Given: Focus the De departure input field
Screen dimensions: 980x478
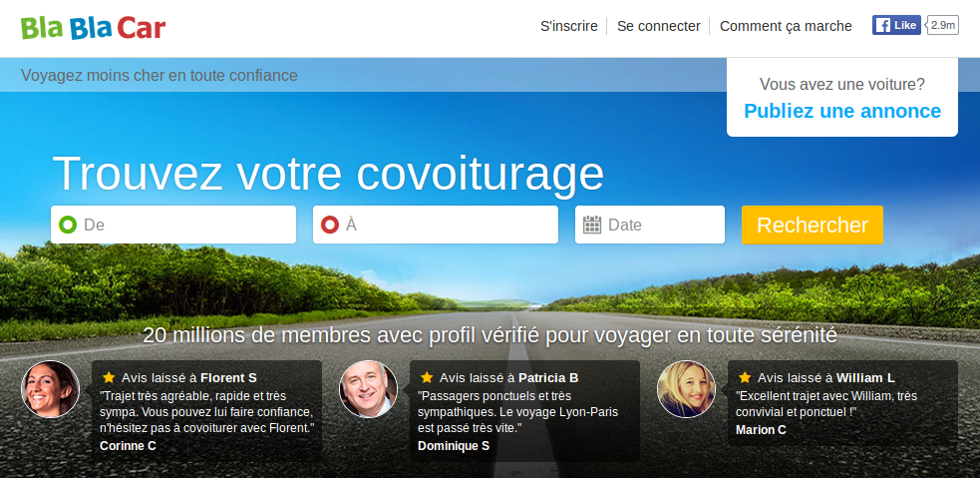Looking at the screenshot, I should tap(173, 225).
